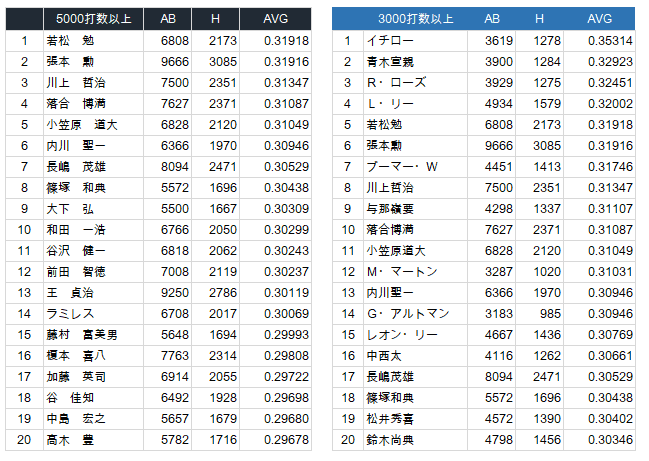This screenshot has width=649, height=461.
Task: Click the name 前田 智徳
Action: pos(76,272)
